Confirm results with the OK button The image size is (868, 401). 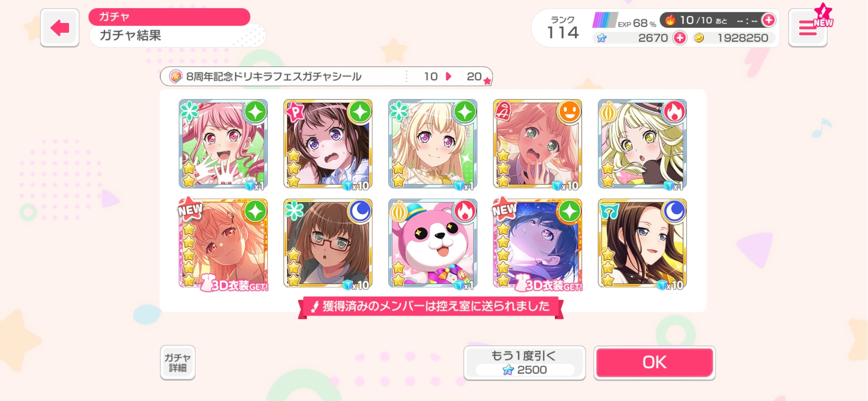(x=655, y=363)
